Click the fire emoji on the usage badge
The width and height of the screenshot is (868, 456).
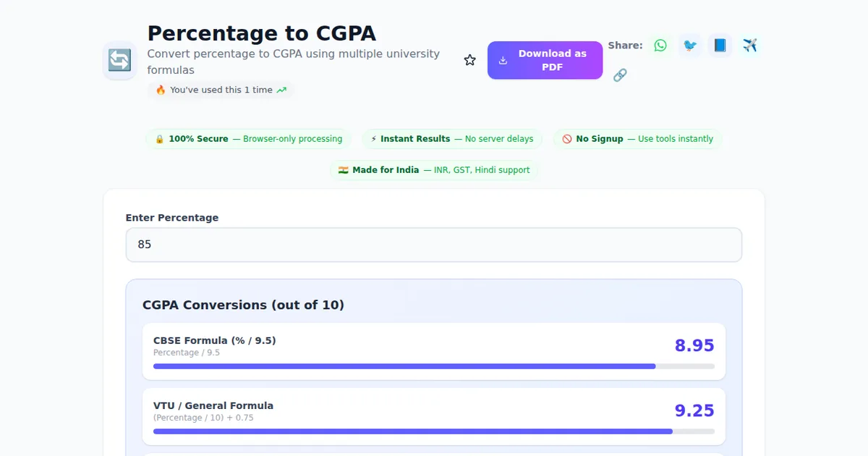[x=161, y=90]
